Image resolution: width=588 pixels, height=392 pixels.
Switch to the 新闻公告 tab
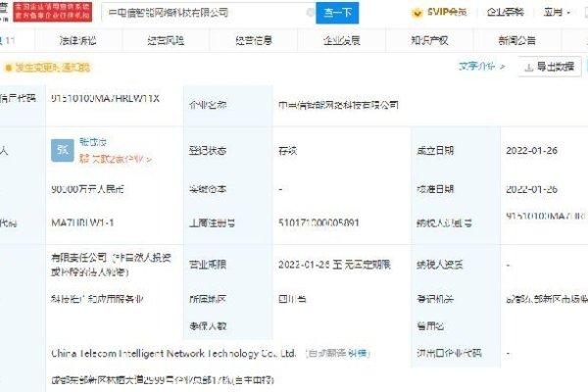click(517, 40)
